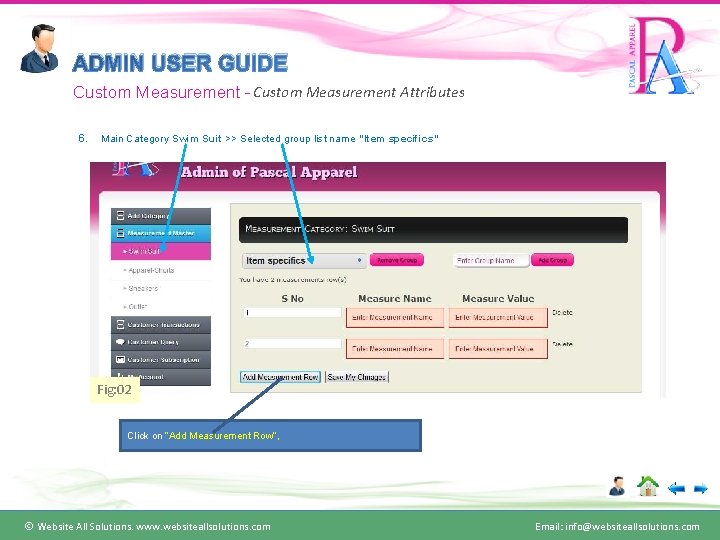The width and height of the screenshot is (720, 540).
Task: Click Add Measurement Row button
Action: (280, 377)
